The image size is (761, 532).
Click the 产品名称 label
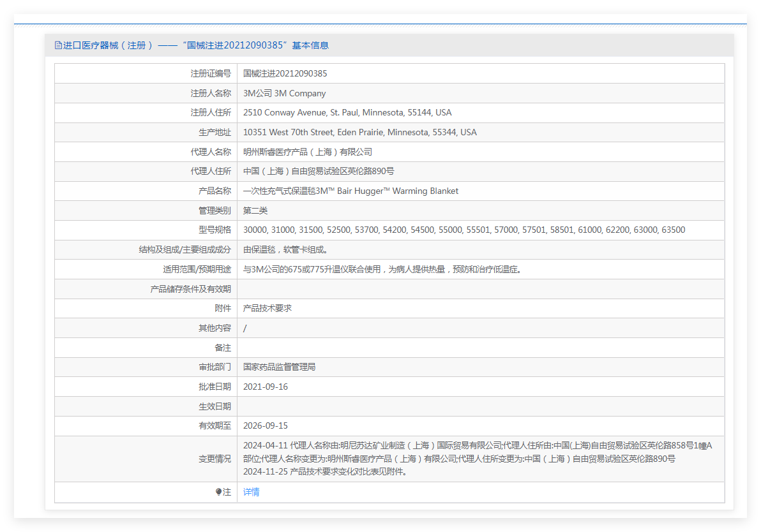[x=215, y=191]
